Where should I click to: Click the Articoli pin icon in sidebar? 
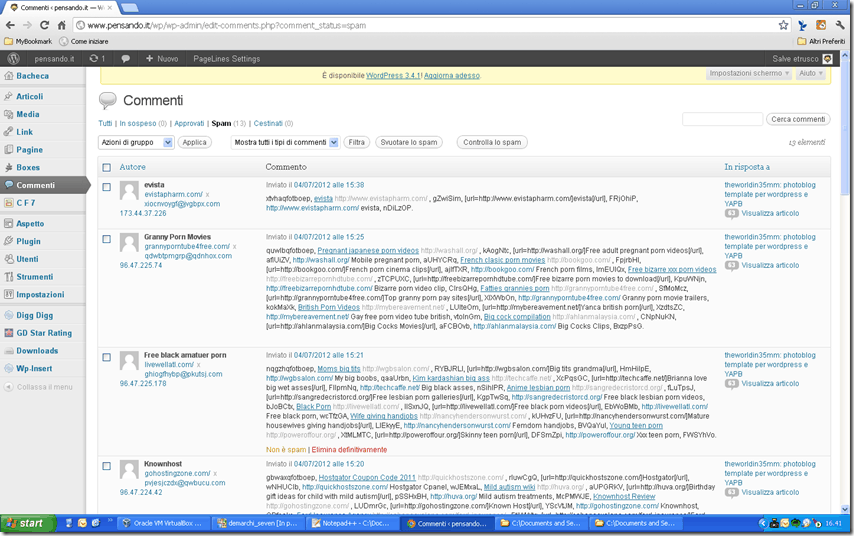click(x=9, y=96)
